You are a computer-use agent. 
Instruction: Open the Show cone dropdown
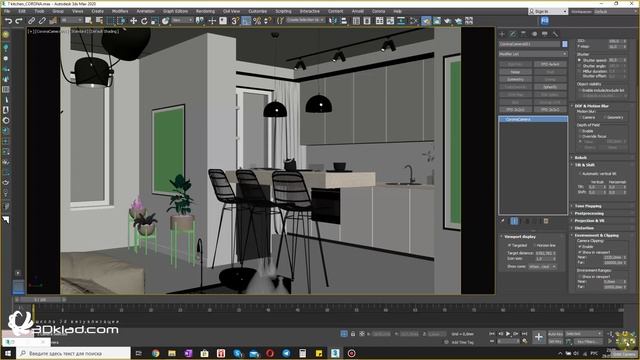pos(542,267)
